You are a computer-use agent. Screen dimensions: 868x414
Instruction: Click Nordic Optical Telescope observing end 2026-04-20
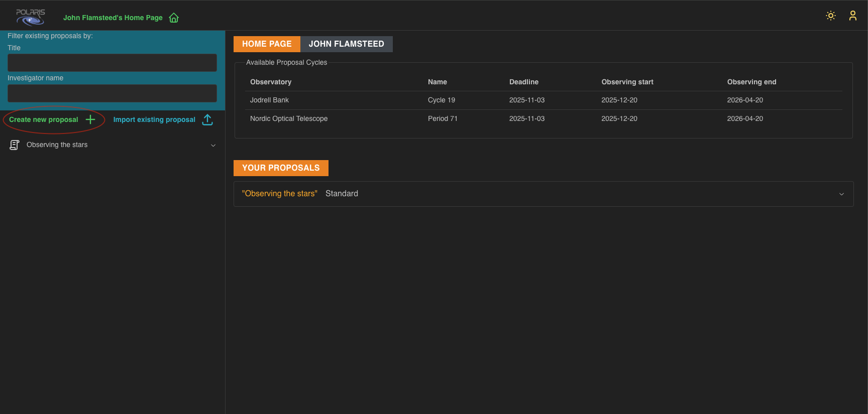tap(745, 118)
